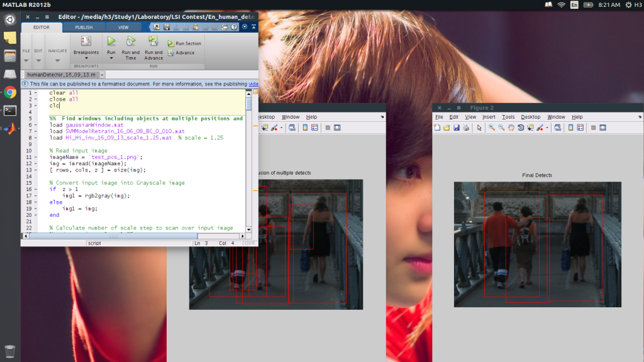The width and height of the screenshot is (644, 362).
Task: Click the Advance button
Action: (x=181, y=53)
